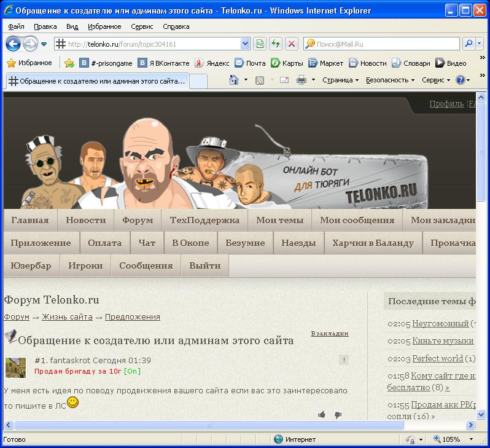Open the Я ВКонтакте favorites link

pos(164,63)
